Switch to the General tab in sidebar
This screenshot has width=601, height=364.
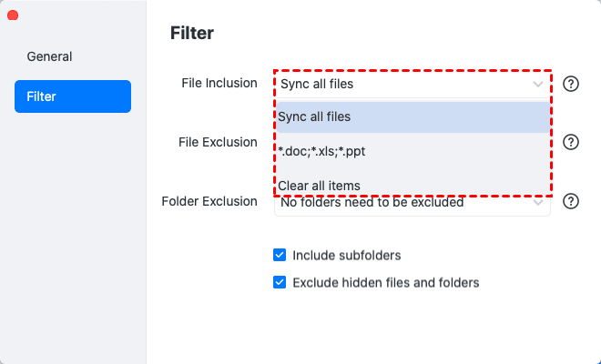(49, 56)
